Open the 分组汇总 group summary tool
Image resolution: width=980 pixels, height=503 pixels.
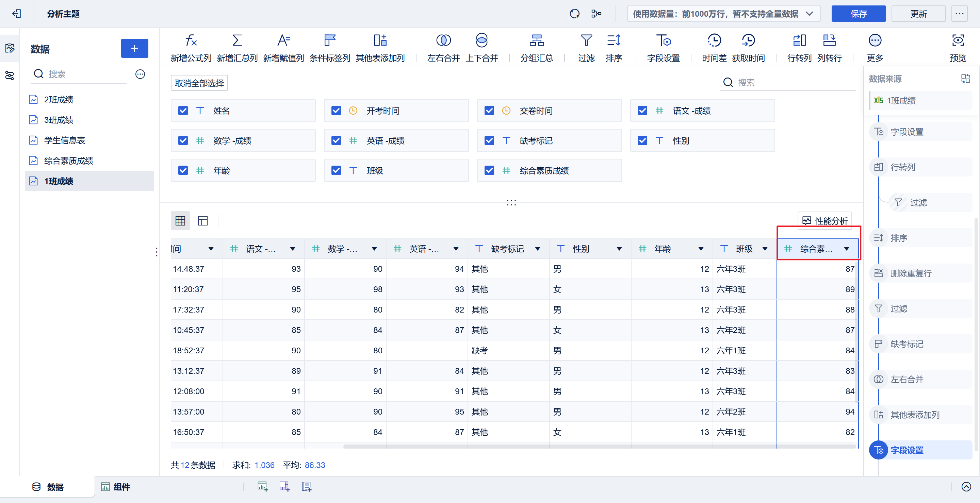coord(536,40)
